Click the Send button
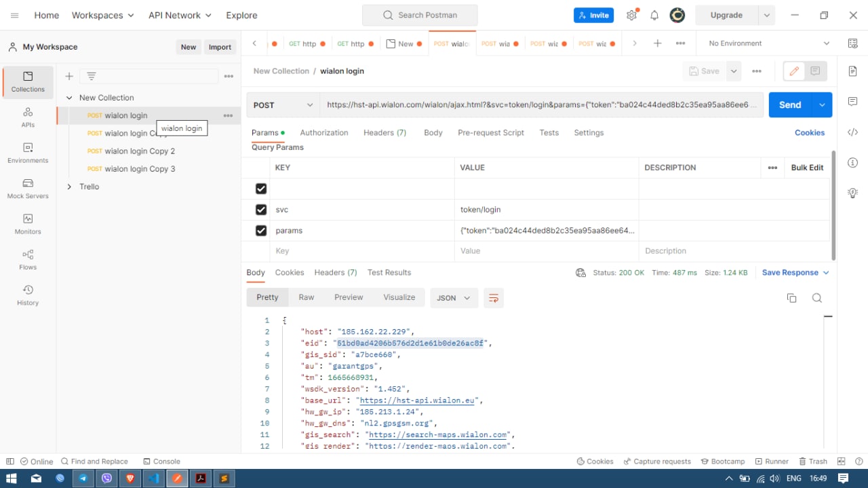This screenshot has height=488, width=868. point(790,105)
